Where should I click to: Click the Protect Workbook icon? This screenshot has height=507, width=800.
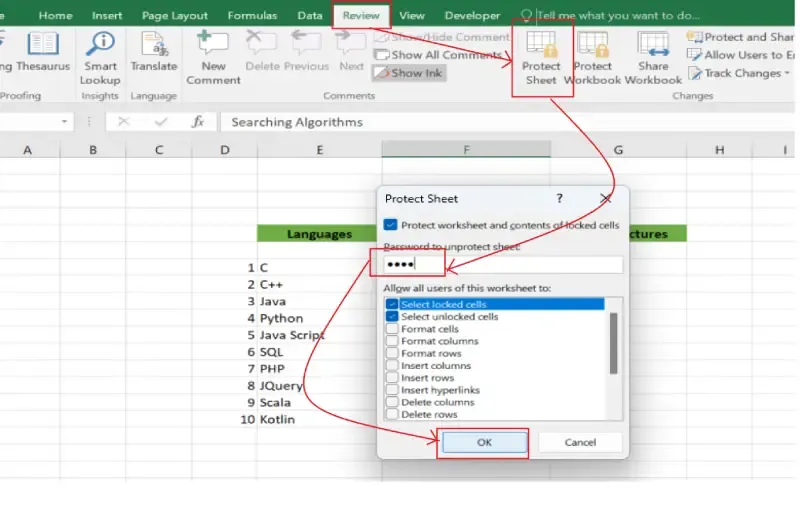pyautogui.click(x=592, y=58)
